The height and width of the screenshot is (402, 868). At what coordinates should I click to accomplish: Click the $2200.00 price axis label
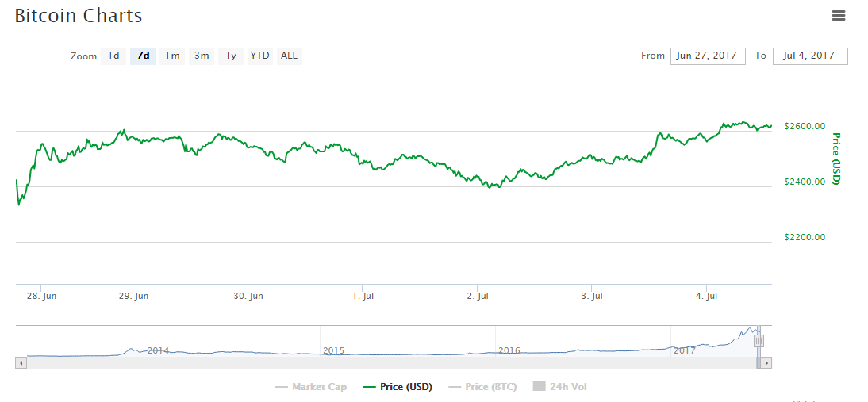[x=805, y=237]
